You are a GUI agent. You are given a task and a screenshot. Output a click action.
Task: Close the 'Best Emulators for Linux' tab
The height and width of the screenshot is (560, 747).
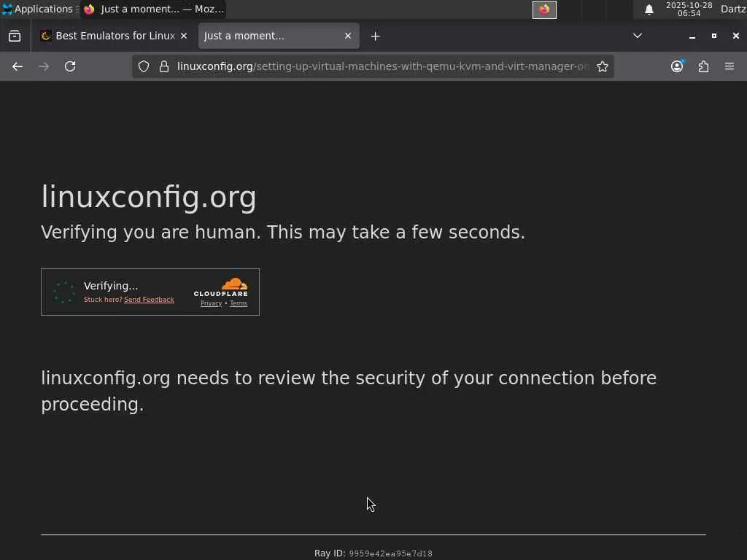coord(184,36)
